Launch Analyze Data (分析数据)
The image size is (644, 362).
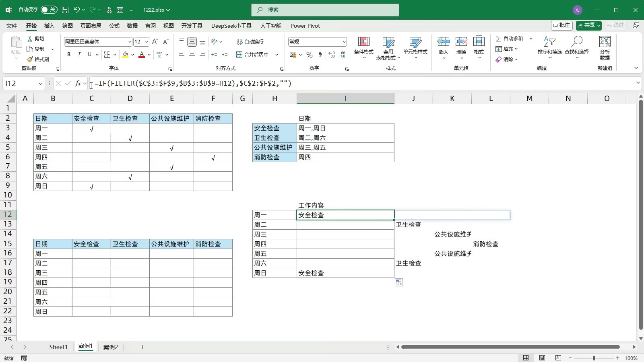click(604, 47)
